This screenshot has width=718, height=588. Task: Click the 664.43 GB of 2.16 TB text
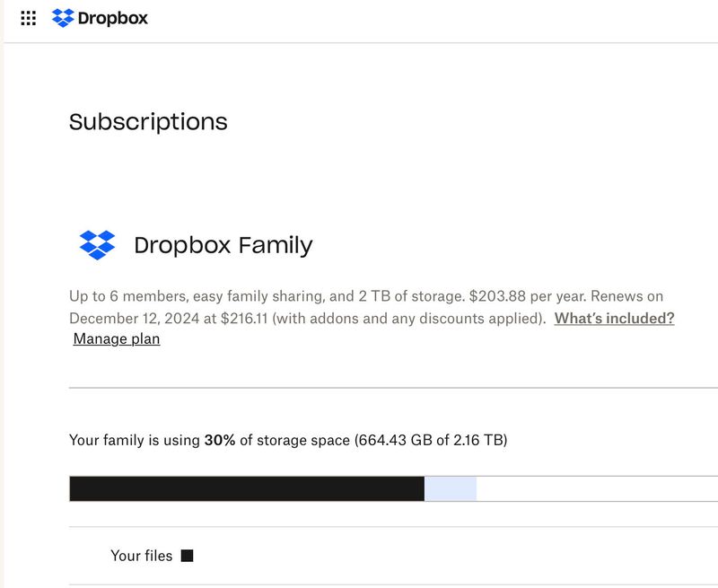tap(432, 441)
